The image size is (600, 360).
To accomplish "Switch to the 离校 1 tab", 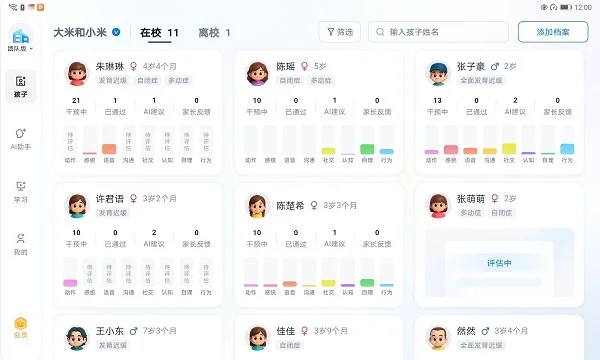I will [214, 33].
